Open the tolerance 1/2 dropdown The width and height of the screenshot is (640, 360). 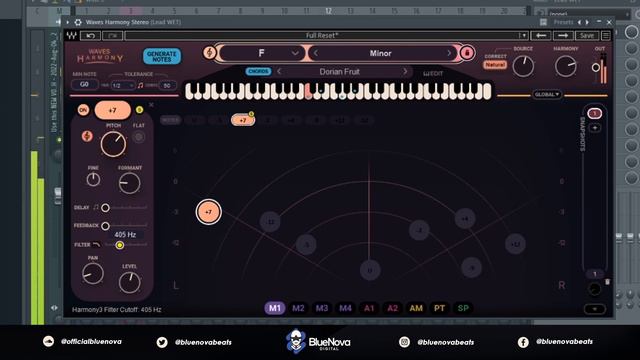[x=122, y=85]
